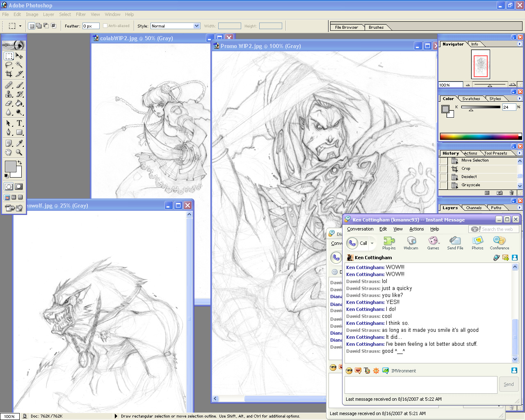The image size is (525, 420).
Task: Swap foreground and background colors
Action: [19, 162]
